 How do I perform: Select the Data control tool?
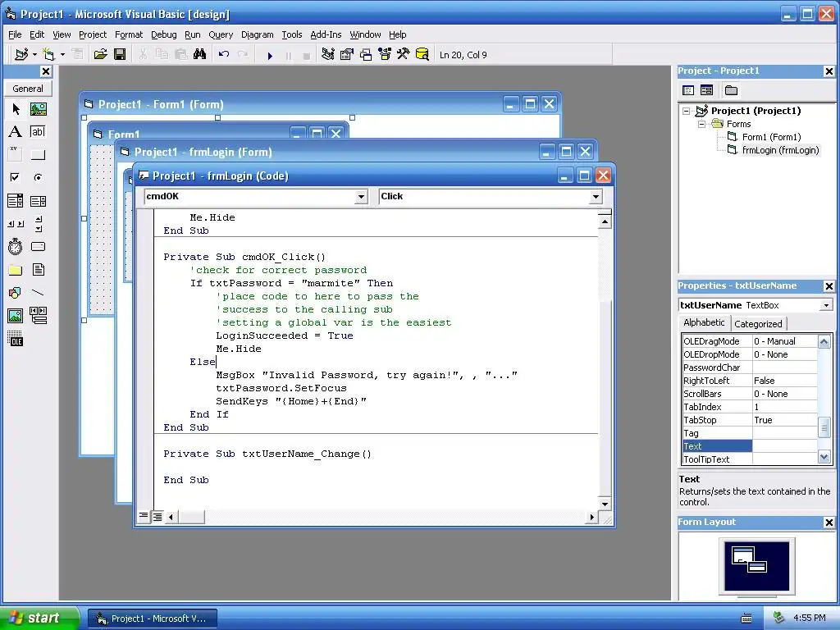click(38, 316)
